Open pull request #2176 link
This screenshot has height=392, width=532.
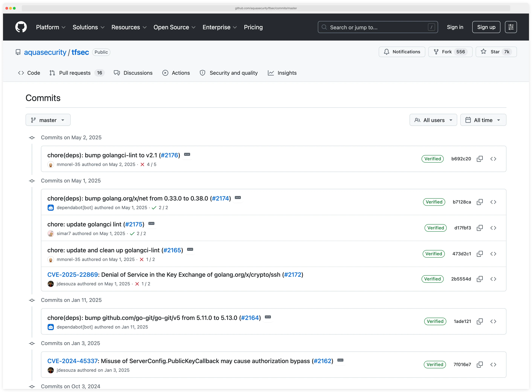tap(169, 155)
